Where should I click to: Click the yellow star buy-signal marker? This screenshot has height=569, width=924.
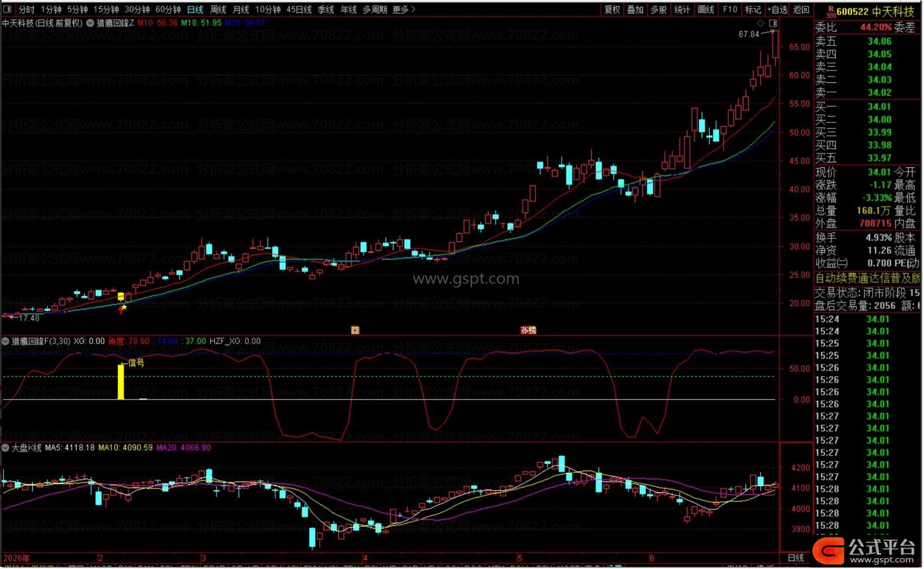tap(123, 308)
